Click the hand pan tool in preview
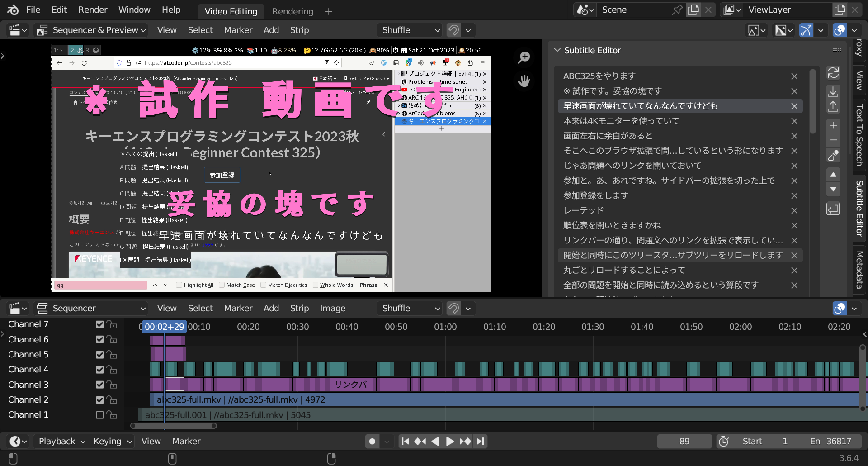868x466 pixels. (524, 81)
